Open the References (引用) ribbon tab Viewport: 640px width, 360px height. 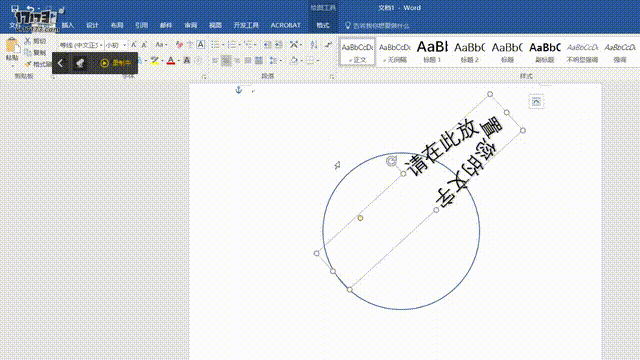pos(141,25)
